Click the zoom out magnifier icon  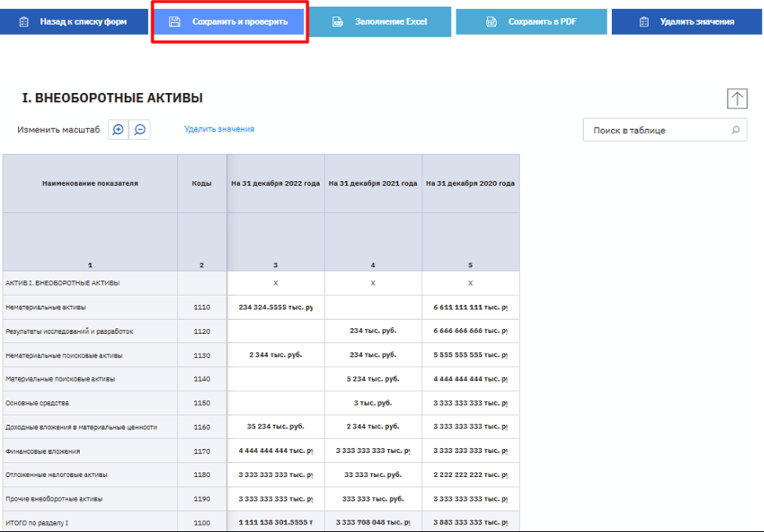click(140, 130)
